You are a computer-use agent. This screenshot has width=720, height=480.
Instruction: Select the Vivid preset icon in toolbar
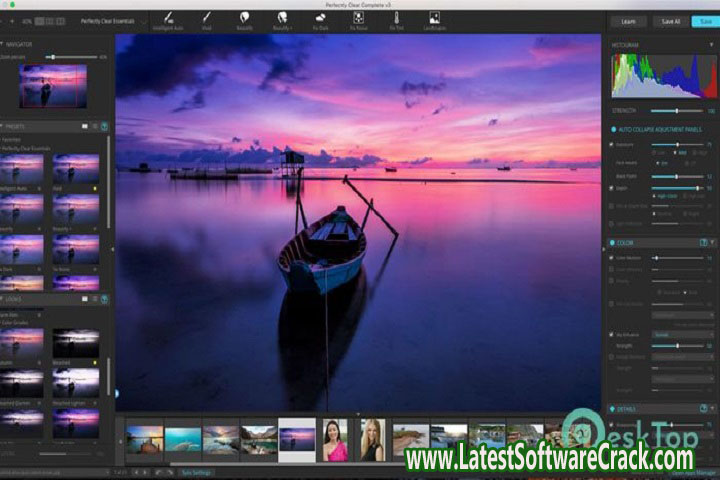[x=207, y=18]
